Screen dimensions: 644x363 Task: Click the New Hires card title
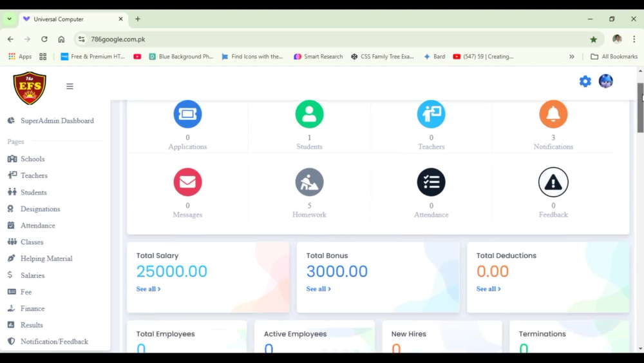point(409,334)
